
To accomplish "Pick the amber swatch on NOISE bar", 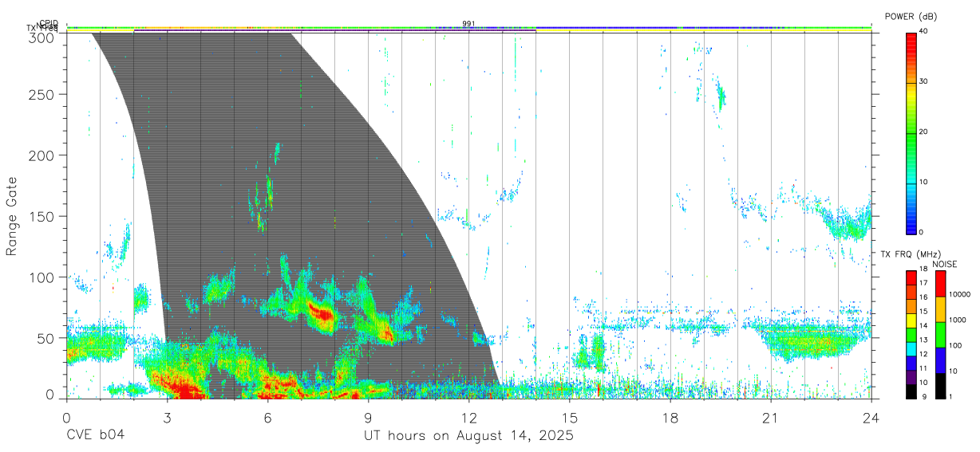I will point(940,309).
